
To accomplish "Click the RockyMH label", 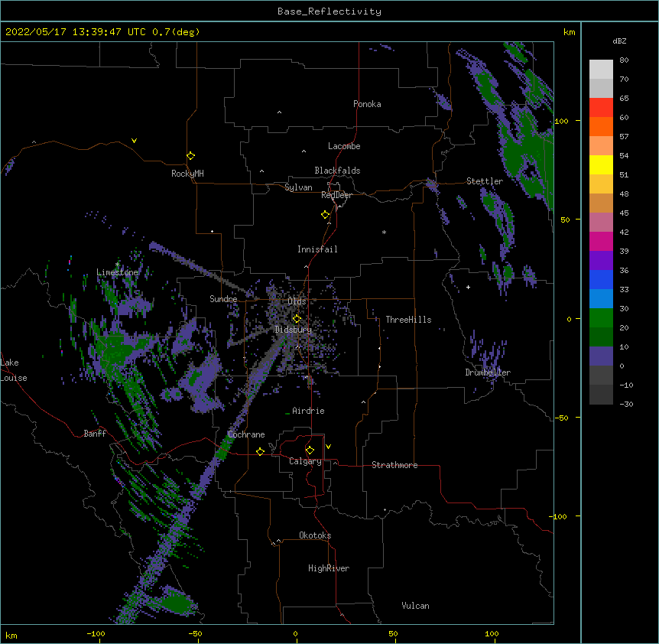I will tap(187, 174).
